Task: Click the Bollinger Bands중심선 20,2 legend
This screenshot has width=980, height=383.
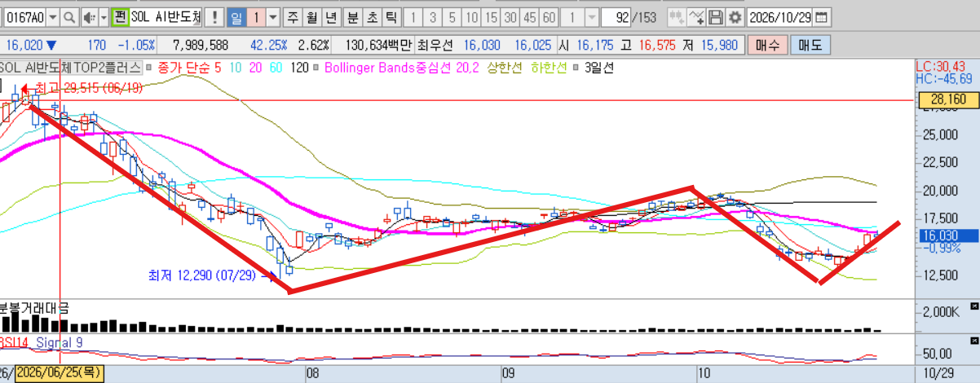Action: [x=400, y=67]
